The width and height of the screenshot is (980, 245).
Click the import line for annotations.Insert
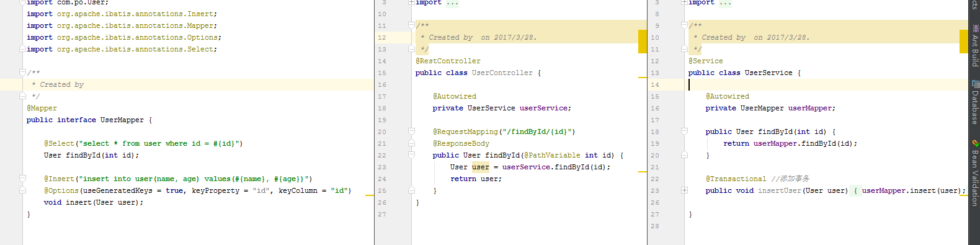point(122,14)
